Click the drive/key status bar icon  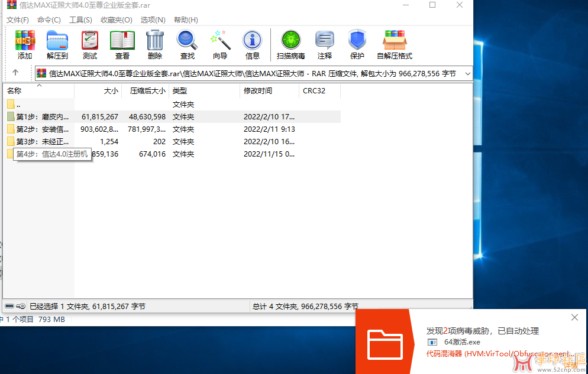click(15, 306)
